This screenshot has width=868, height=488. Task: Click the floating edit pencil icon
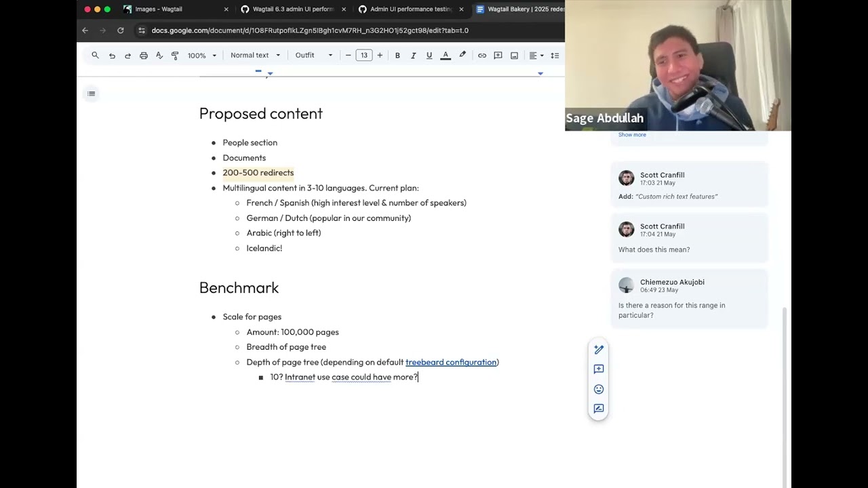click(599, 350)
